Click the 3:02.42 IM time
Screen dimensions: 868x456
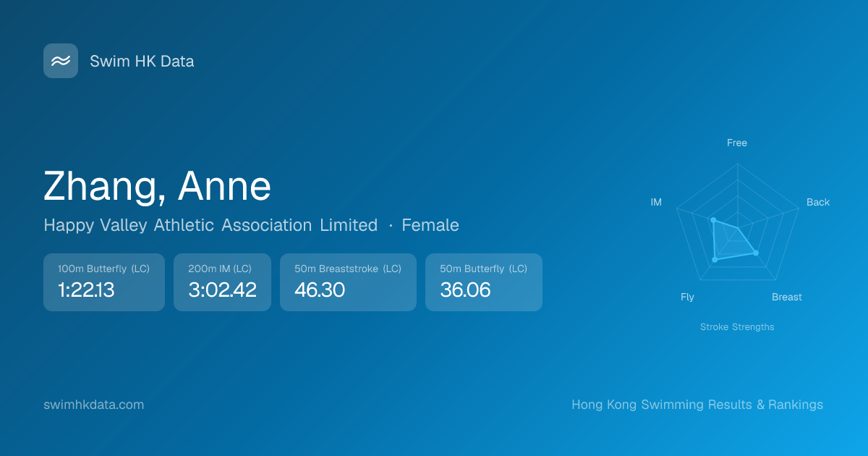coord(222,290)
